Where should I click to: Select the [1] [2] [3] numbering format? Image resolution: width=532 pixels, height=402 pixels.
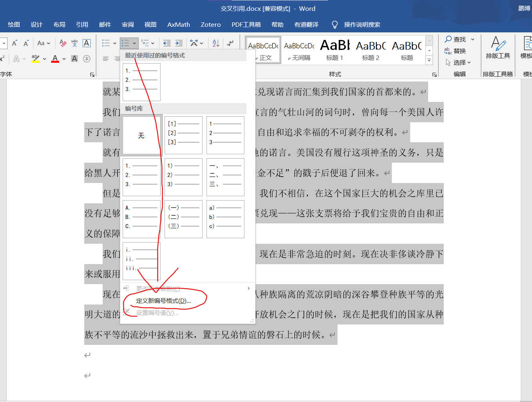[x=183, y=135]
